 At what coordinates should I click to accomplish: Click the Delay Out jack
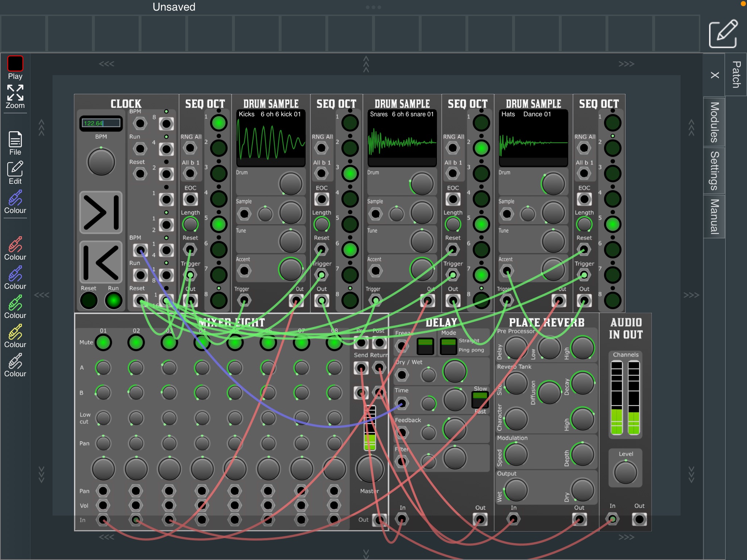point(480,520)
